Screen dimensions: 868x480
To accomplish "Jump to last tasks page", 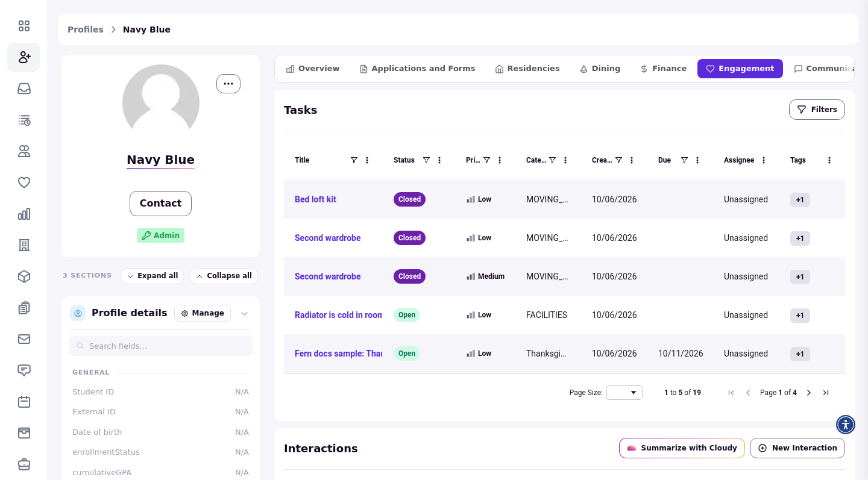I will tap(826, 393).
